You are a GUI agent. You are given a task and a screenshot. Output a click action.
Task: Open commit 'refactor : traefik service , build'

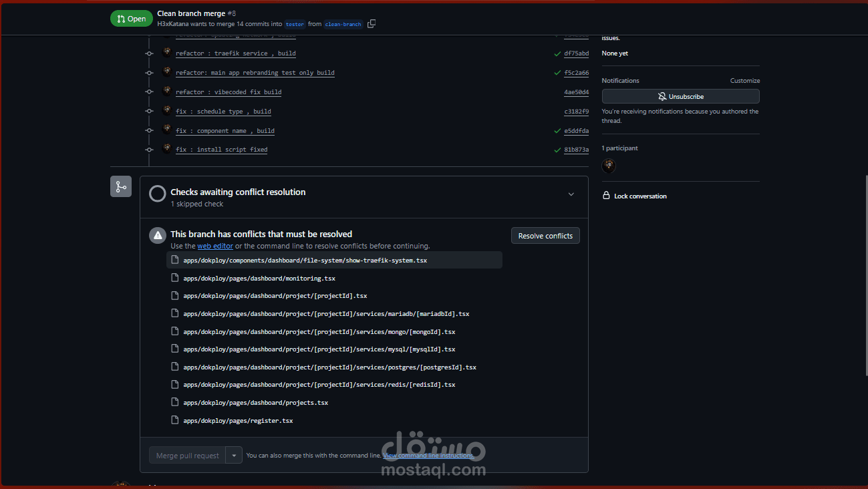click(236, 53)
